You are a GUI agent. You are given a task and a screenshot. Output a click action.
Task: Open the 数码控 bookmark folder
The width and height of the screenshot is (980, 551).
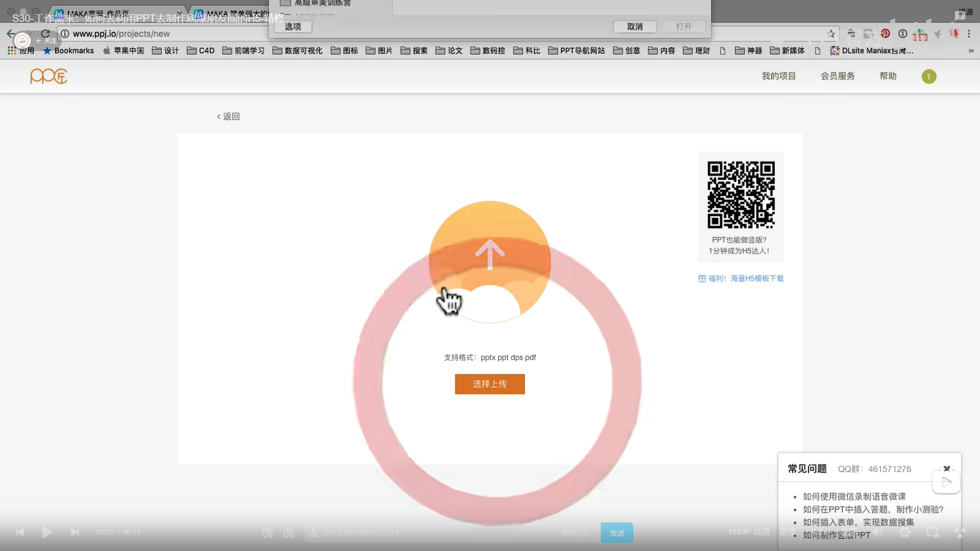point(488,51)
